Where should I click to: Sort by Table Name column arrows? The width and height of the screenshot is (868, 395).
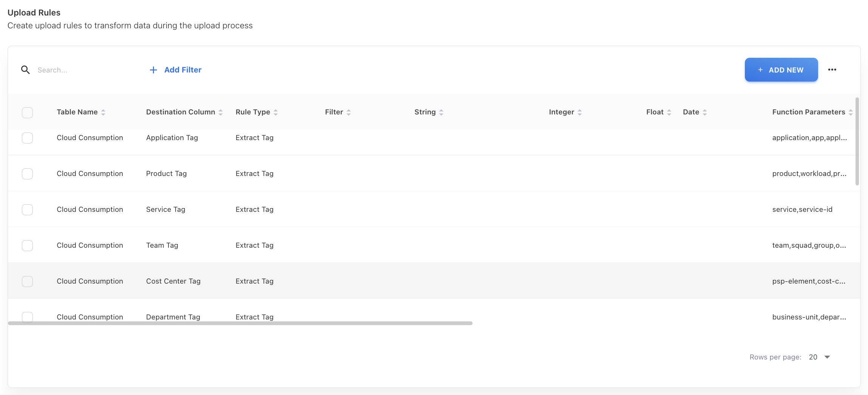coord(103,112)
